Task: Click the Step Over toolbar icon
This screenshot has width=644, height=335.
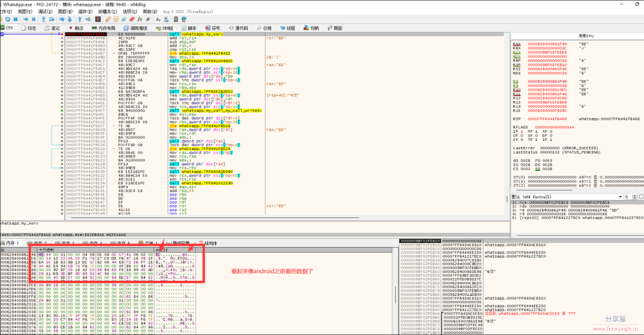Action: (51, 19)
